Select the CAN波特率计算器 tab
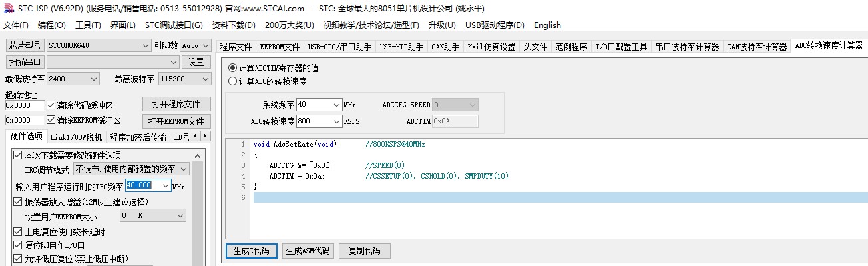Image resolution: width=868 pixels, height=266 pixels. [x=757, y=47]
